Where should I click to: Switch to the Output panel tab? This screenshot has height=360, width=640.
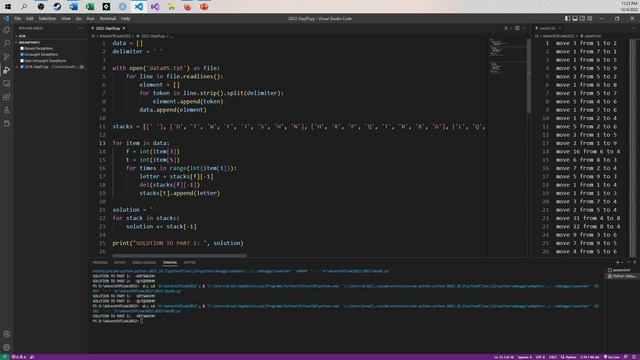click(120, 262)
